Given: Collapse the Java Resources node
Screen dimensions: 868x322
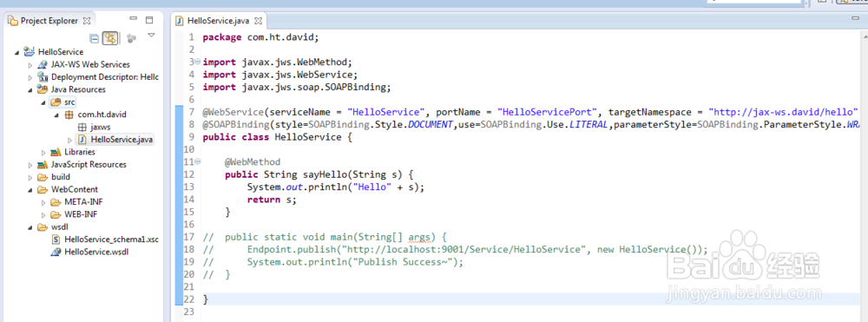Looking at the screenshot, I should (30, 89).
